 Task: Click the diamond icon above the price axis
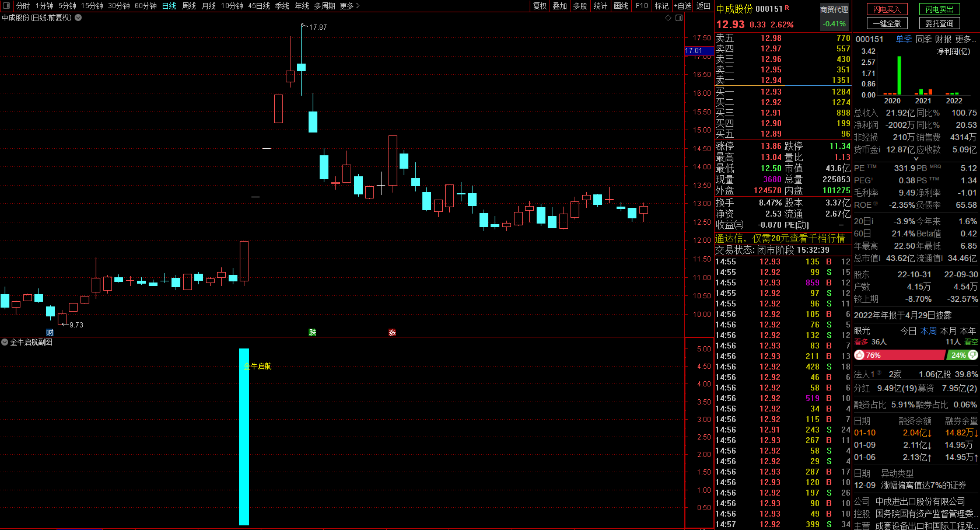coord(668,18)
